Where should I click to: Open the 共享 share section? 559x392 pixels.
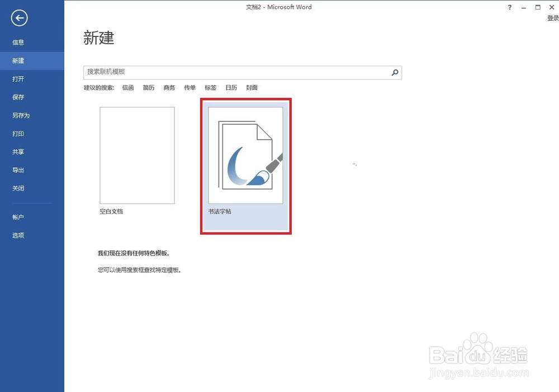coord(18,152)
